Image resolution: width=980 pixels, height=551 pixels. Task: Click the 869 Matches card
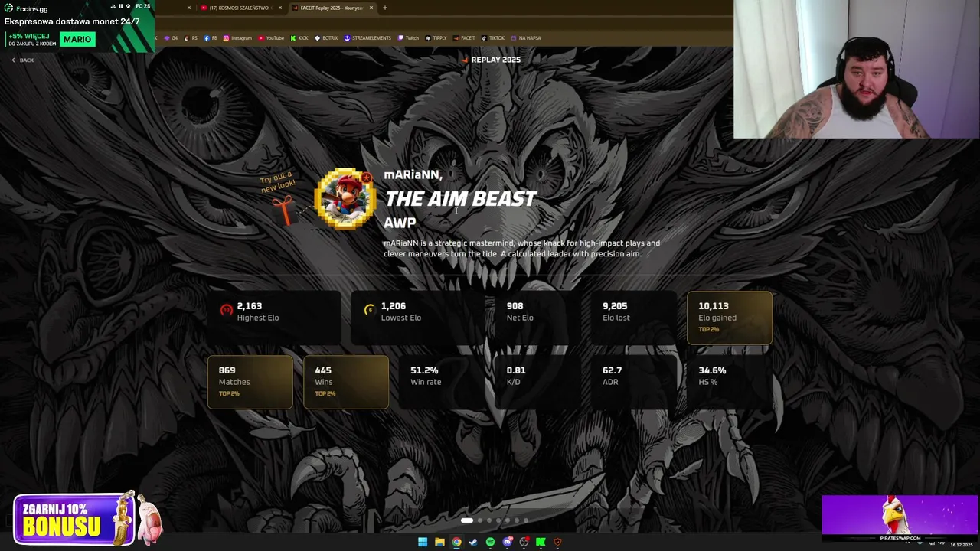pos(250,382)
